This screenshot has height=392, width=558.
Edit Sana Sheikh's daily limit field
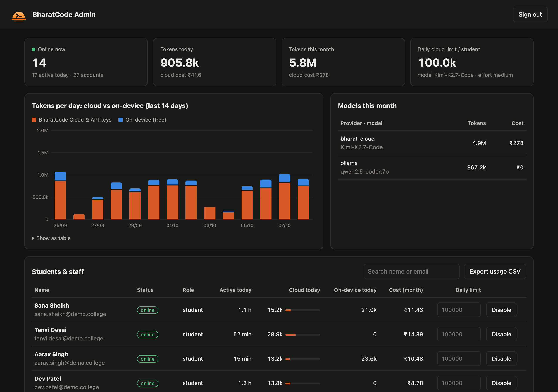[x=459, y=310]
